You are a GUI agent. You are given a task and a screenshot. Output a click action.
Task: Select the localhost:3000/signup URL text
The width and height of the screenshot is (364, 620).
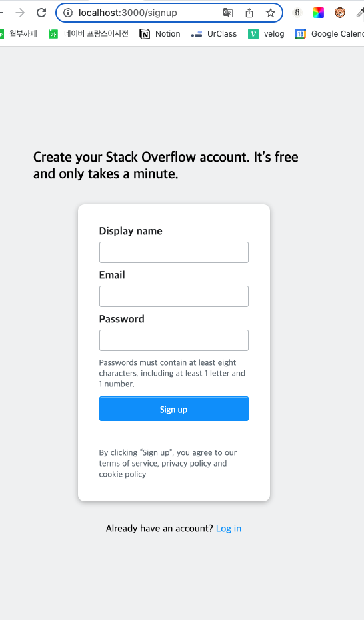[127, 13]
